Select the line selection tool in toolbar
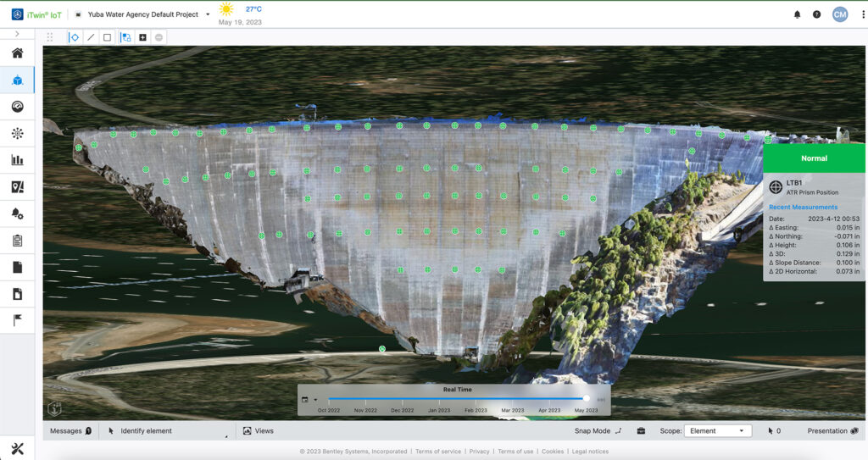868x460 pixels. coord(91,37)
